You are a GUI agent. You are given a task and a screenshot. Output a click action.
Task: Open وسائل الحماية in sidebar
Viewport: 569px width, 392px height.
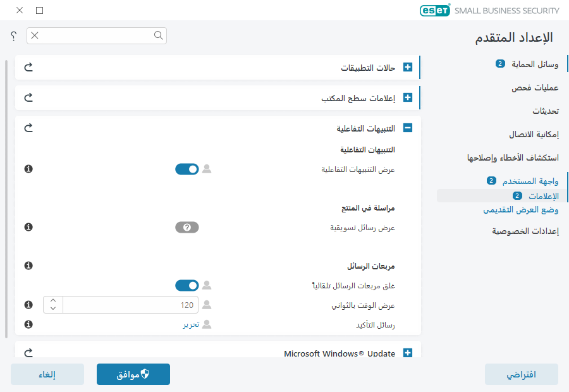tap(535, 64)
